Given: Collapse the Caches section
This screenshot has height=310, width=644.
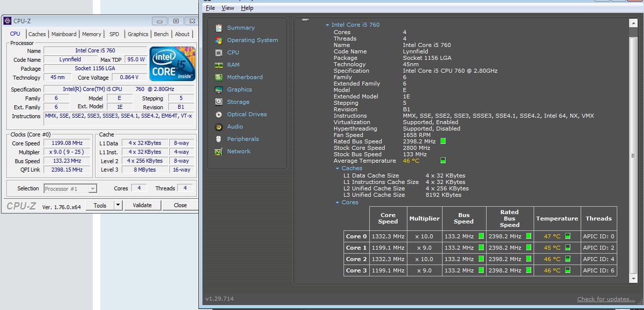Looking at the screenshot, I should tap(338, 169).
